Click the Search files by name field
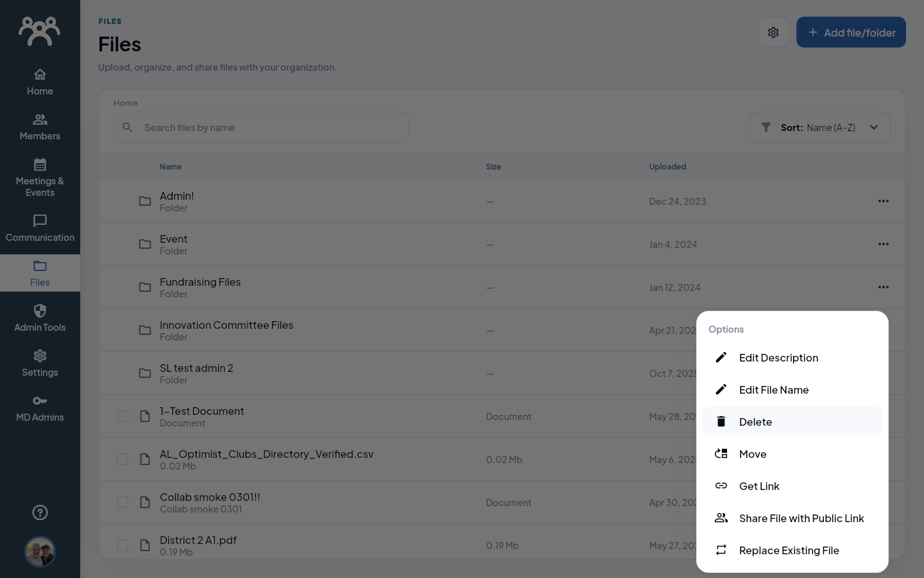 tap(261, 127)
